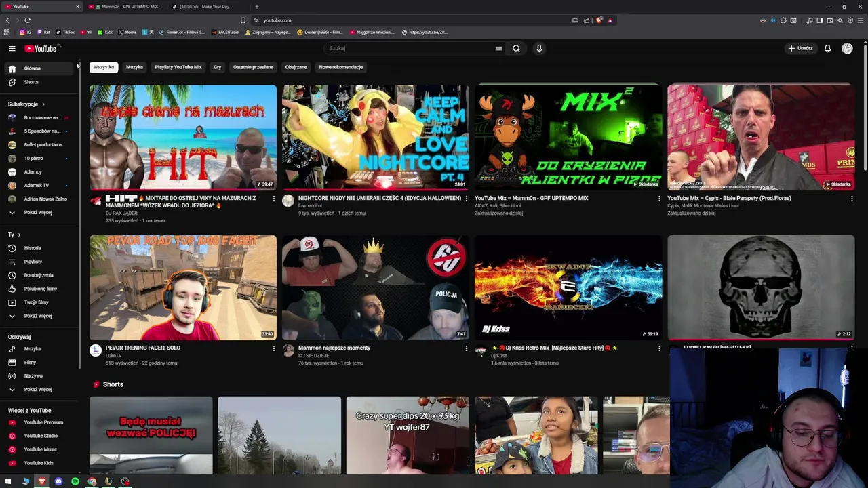The image size is (868, 488).
Task: Open options menu for Mamm0n GPF UPTEMPO mix
Action: click(x=659, y=199)
